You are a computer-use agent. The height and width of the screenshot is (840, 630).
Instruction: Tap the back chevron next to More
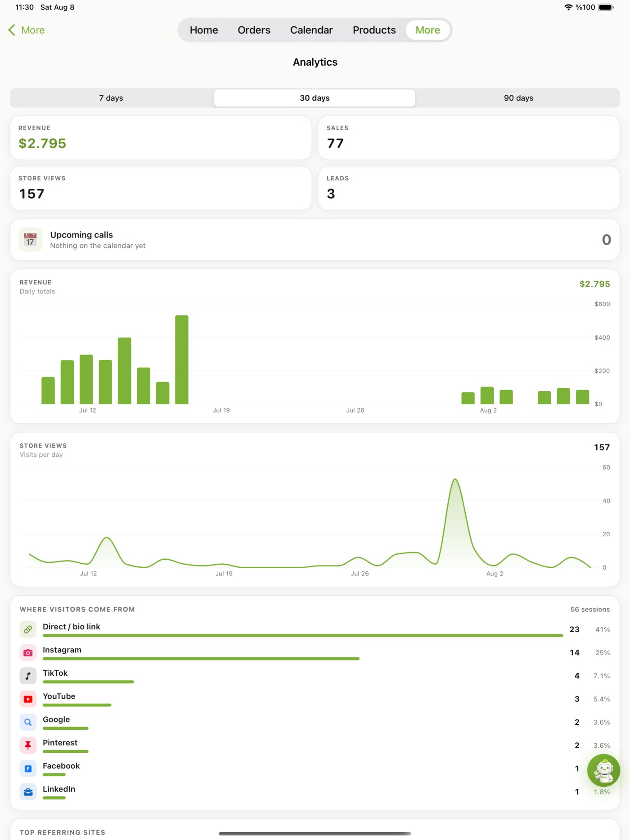click(12, 30)
